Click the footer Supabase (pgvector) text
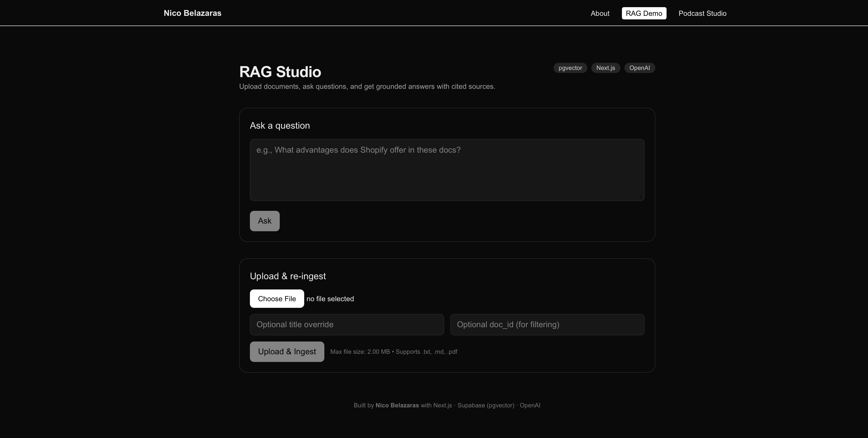868x438 pixels. coord(486,405)
